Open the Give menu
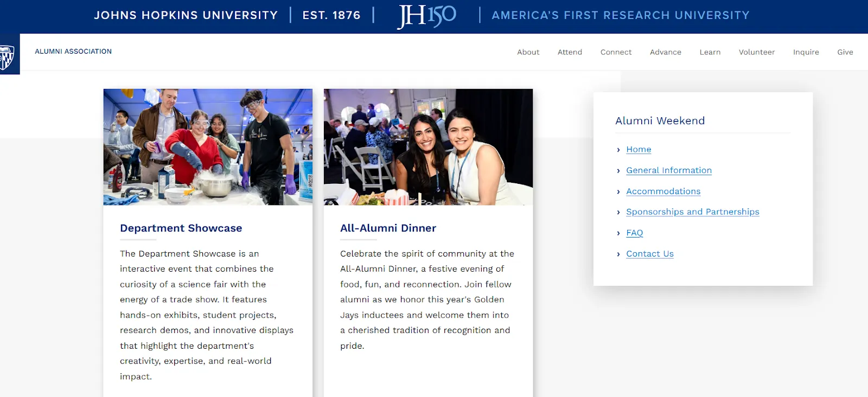Screen dimensions: 868x397 (x=845, y=52)
